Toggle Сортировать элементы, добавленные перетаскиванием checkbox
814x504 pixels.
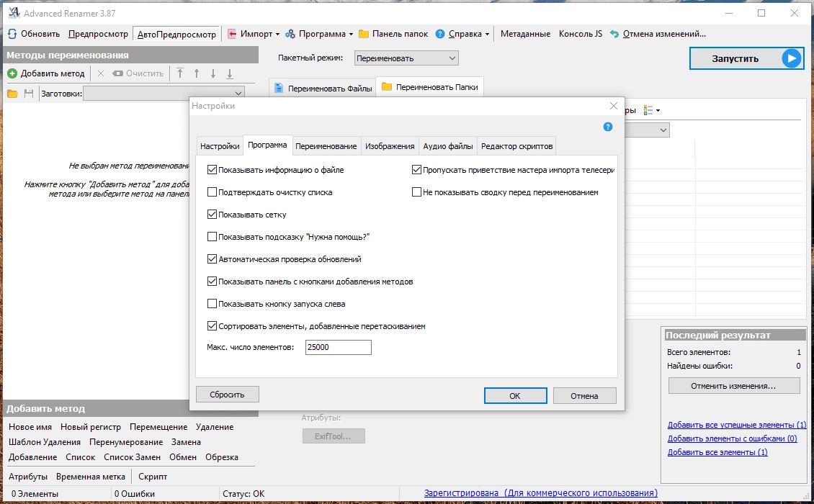tap(212, 326)
